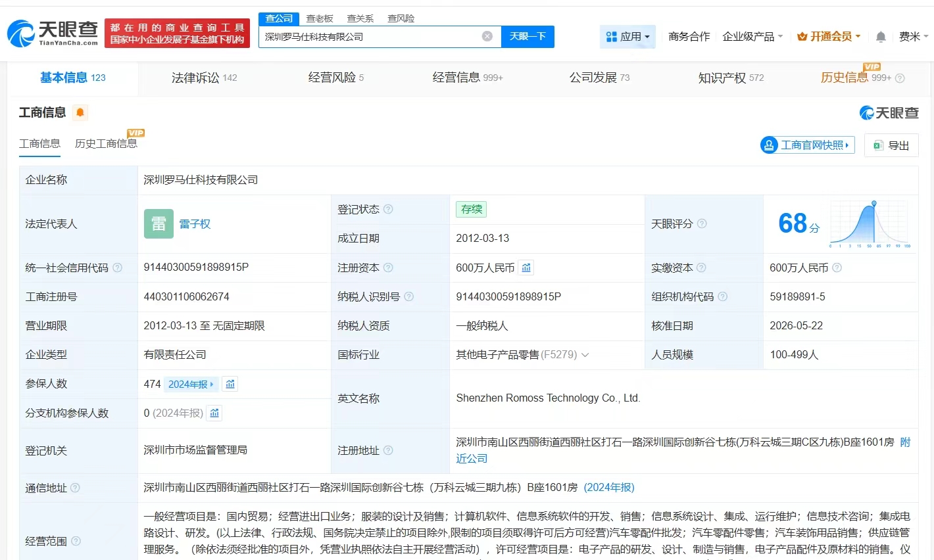Click the help icon next to 注册地址
This screenshot has width=934, height=560.
pos(388,450)
